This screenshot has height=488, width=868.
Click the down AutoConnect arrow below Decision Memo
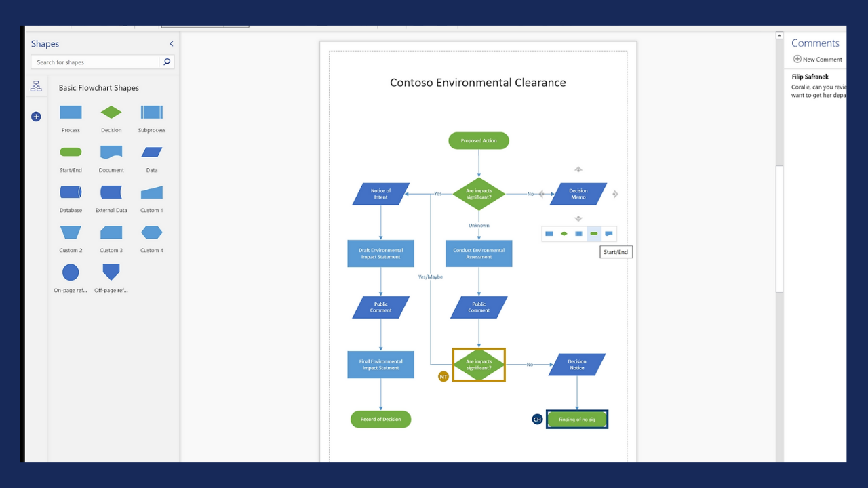(x=578, y=218)
